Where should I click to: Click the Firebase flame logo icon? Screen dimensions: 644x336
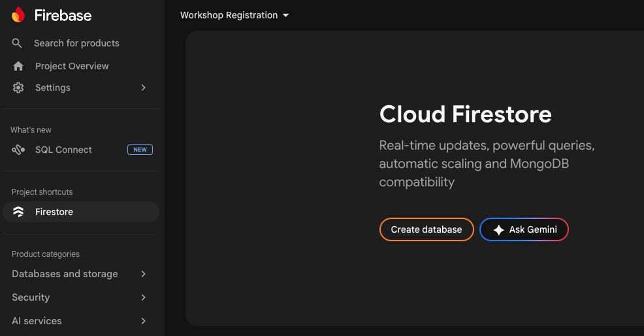click(x=18, y=15)
